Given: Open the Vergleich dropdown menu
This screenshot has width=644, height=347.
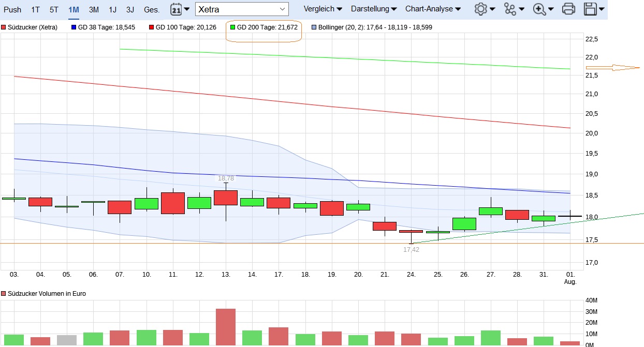Looking at the screenshot, I should [323, 9].
